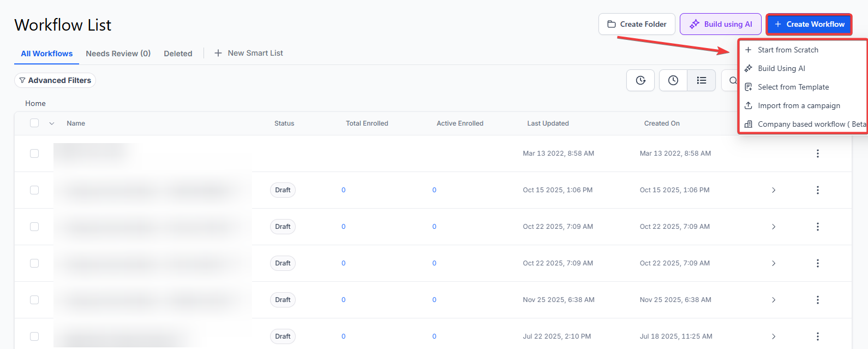Screen dimensions: 868x349
Task: Check the box for the Oct 15 2025 workflow
Action: coord(34,190)
